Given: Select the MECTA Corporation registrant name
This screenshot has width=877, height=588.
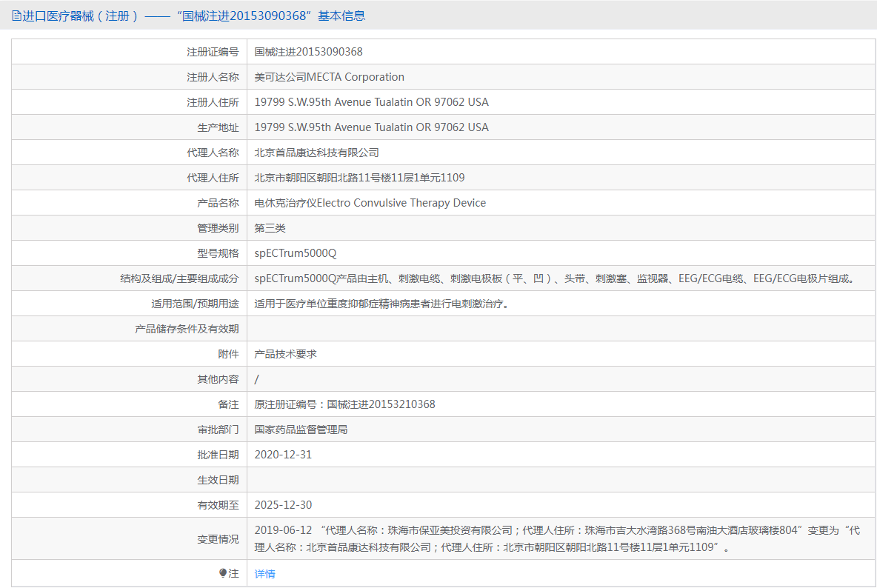Looking at the screenshot, I should tap(330, 77).
